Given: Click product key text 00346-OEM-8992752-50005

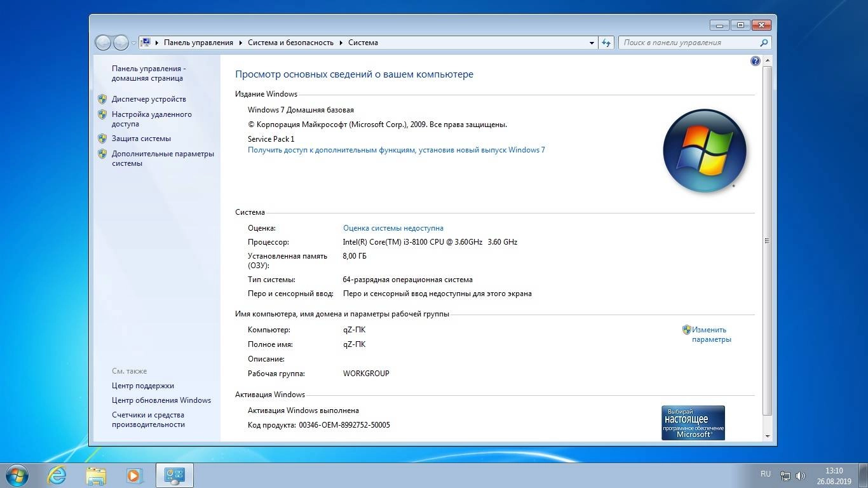Looking at the screenshot, I should pyautogui.click(x=344, y=425).
